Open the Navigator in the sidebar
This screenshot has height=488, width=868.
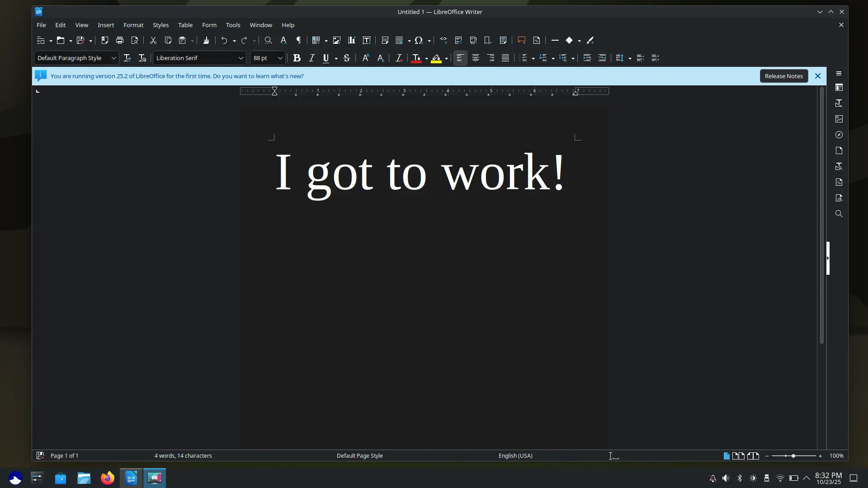840,135
